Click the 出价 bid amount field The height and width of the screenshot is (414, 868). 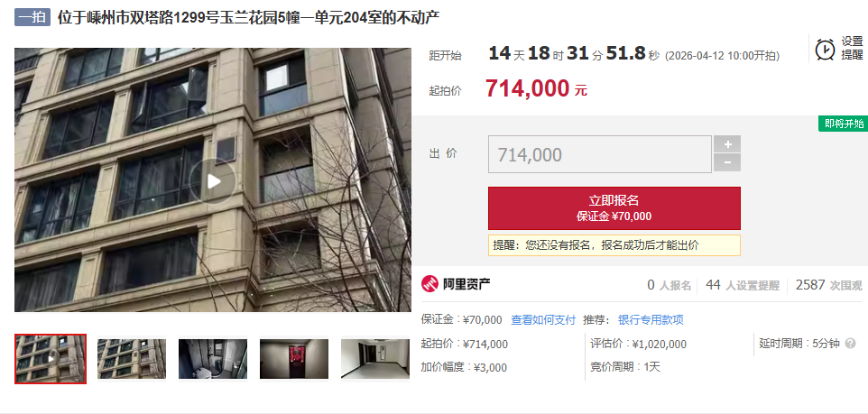click(x=599, y=154)
